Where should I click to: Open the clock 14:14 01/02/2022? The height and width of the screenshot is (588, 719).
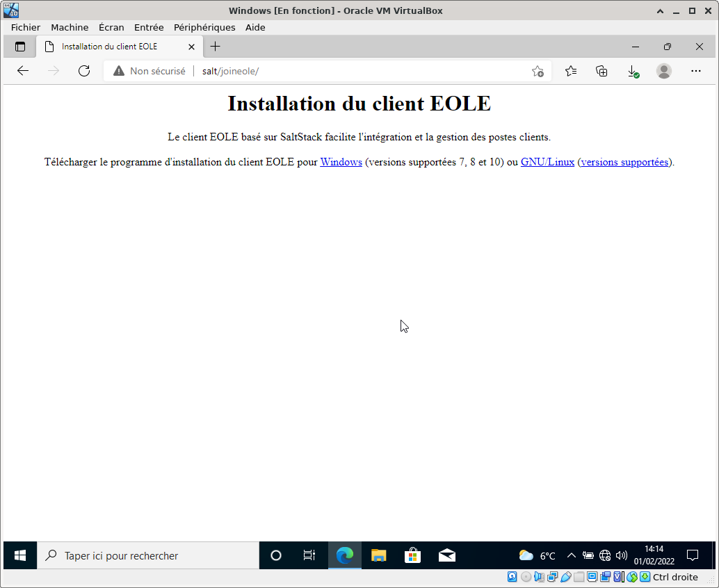[x=654, y=555]
